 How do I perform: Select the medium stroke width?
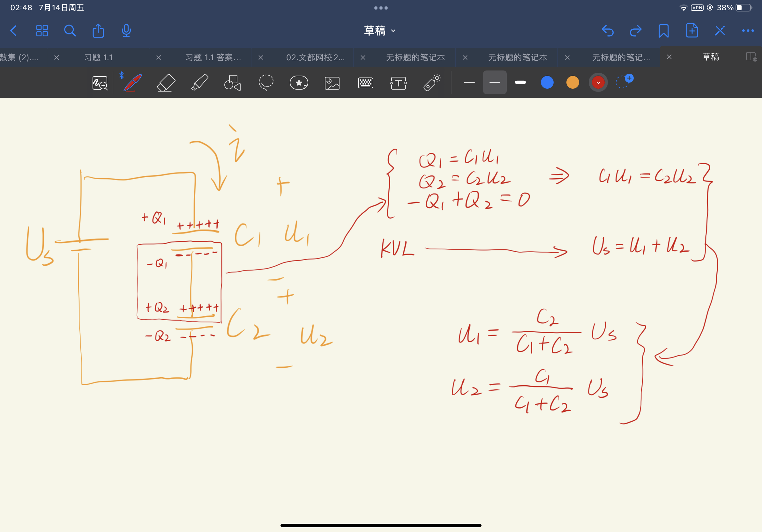pos(495,82)
